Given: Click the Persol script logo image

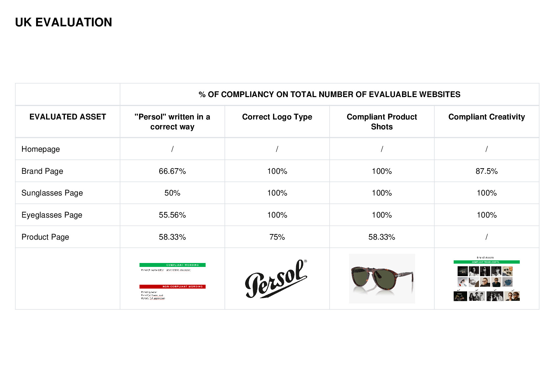Looking at the screenshot, I should point(277,279).
